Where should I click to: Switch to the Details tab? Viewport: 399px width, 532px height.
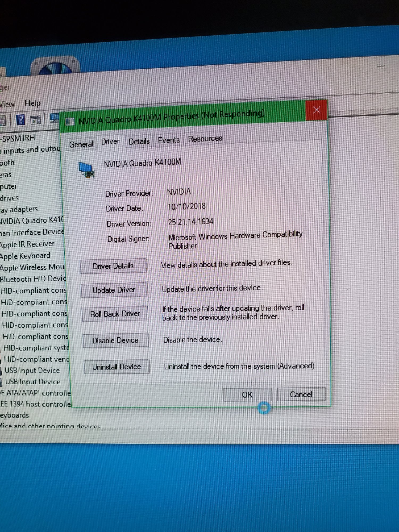tap(139, 142)
